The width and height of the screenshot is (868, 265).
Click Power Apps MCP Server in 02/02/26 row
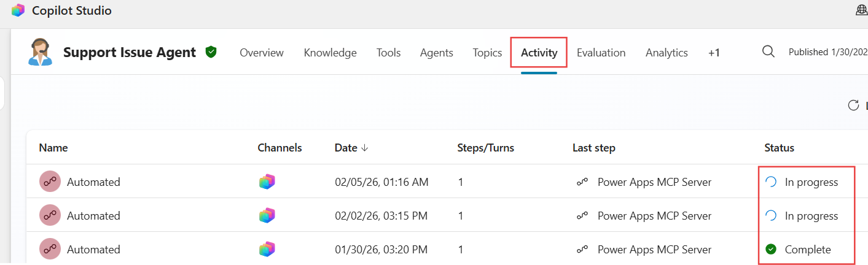(654, 215)
